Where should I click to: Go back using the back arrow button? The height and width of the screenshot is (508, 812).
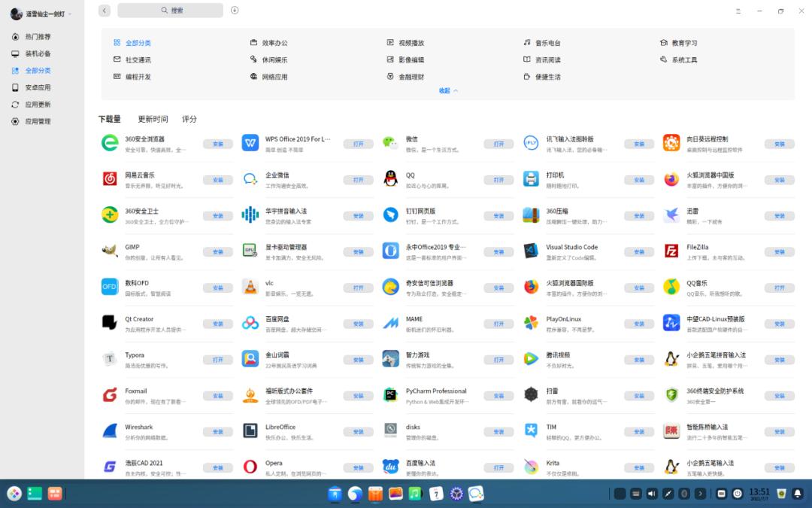coord(105,11)
